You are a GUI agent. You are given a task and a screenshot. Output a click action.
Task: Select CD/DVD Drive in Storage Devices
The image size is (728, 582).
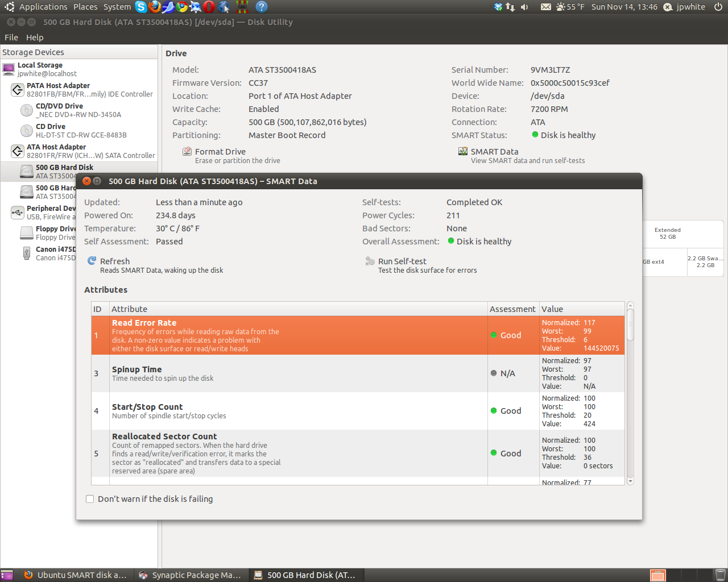click(x=59, y=106)
